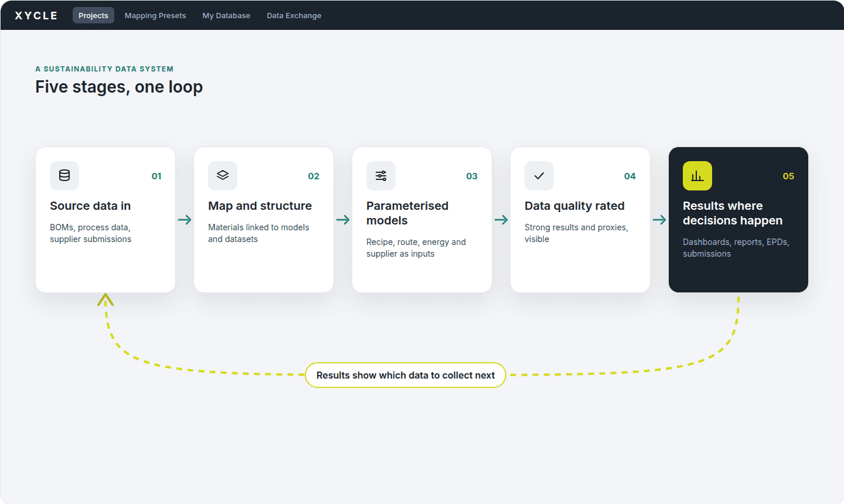Open My Database tab
This screenshot has width=844, height=504.
226,15
